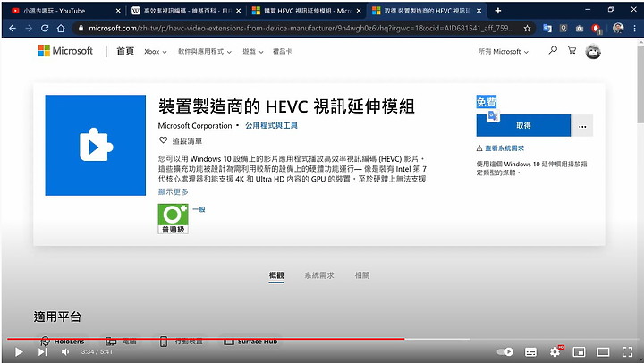Image resolution: width=644 pixels, height=363 pixels.
Task: Open the Microsoft site search magnifier
Action: 553,50
